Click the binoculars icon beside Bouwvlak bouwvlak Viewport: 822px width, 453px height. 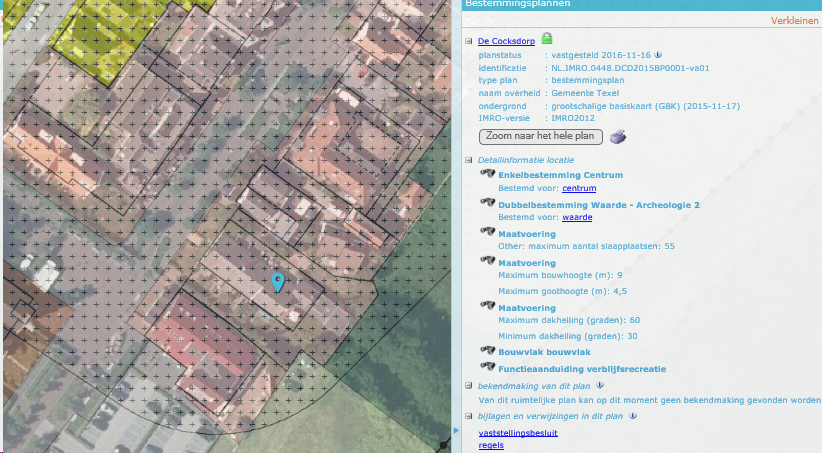tap(487, 352)
